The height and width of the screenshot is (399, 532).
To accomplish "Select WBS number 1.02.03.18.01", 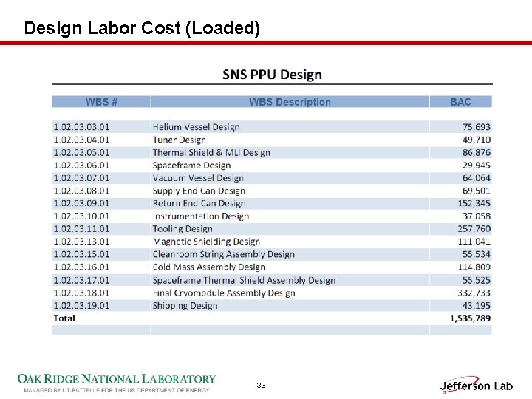I will (82, 293).
